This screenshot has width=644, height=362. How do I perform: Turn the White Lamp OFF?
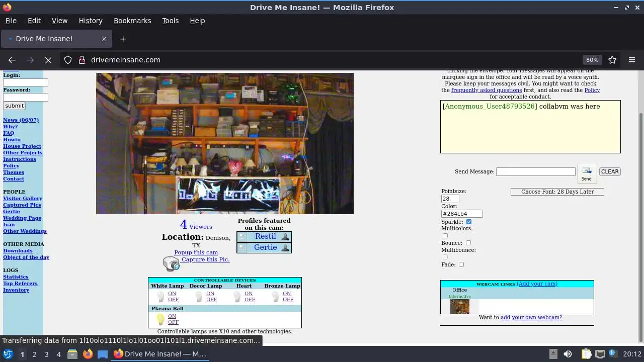point(173,300)
